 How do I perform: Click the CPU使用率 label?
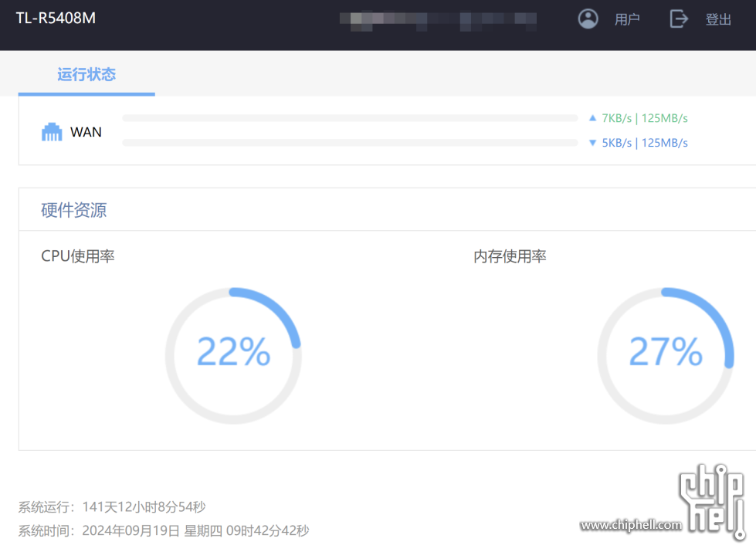pyautogui.click(x=78, y=256)
